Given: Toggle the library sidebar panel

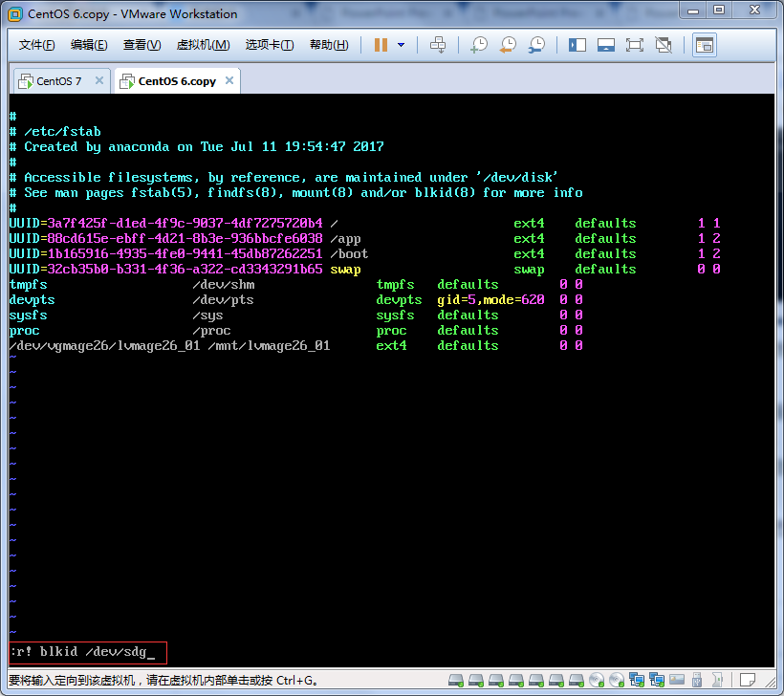Looking at the screenshot, I should [x=577, y=45].
